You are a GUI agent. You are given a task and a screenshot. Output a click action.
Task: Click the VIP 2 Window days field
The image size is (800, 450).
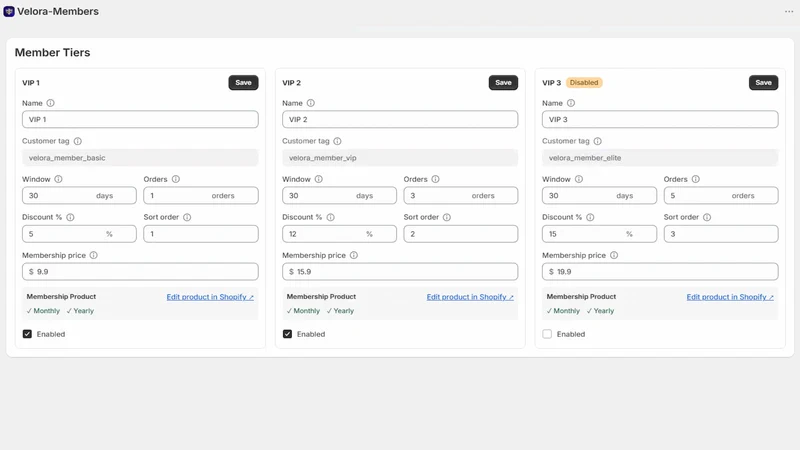point(339,195)
